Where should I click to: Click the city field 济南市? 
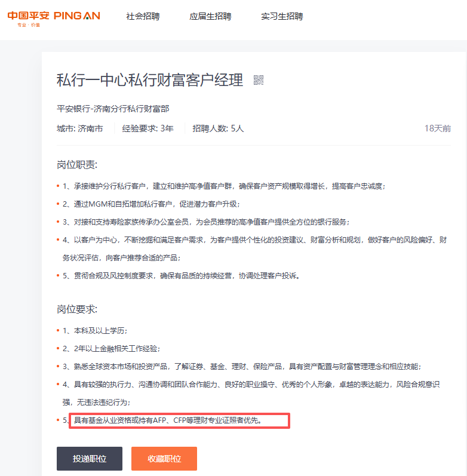(80, 128)
